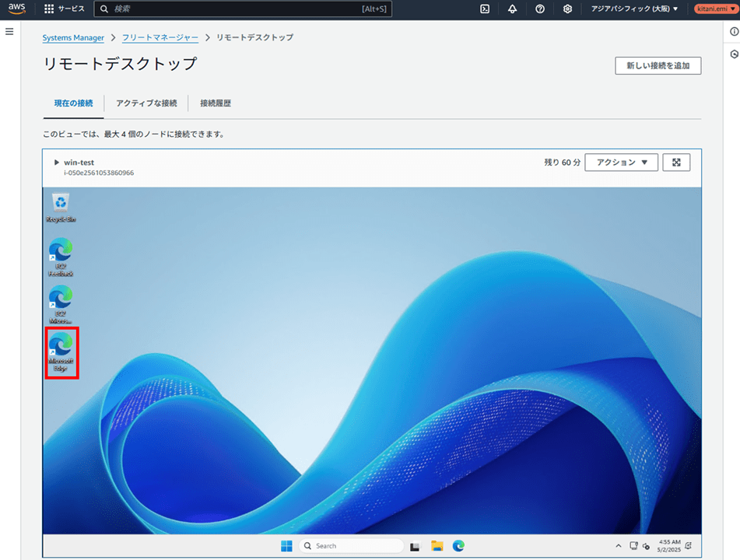The width and height of the screenshot is (740, 560).
Task: Launch the CloudShell terminal icon
Action: point(485,9)
